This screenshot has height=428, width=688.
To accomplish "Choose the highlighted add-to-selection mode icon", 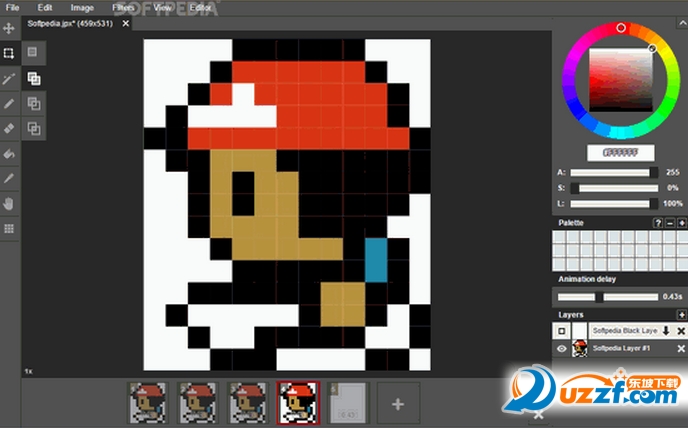I will [x=34, y=79].
